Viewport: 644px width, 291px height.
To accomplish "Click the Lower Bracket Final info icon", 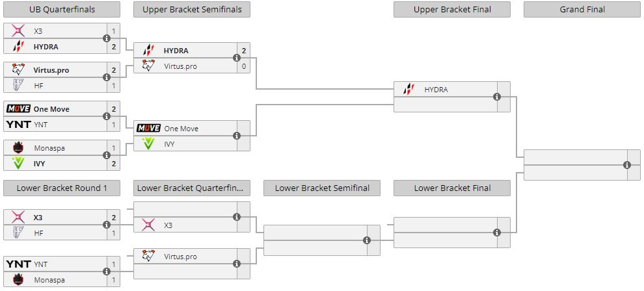I will tap(497, 233).
